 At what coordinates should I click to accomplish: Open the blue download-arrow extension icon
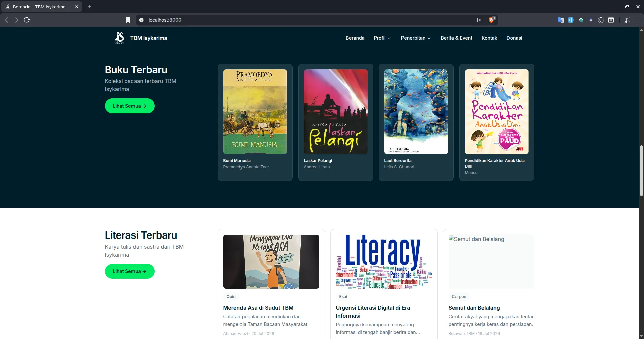(x=591, y=20)
